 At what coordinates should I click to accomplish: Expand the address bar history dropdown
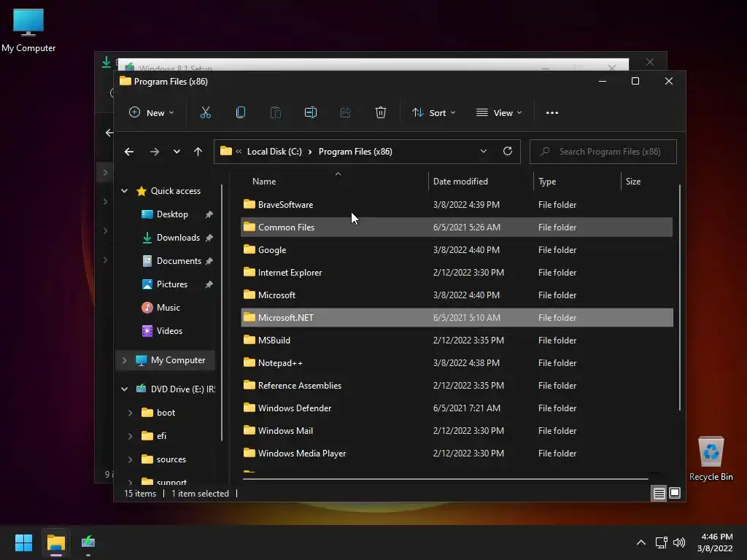pos(483,152)
